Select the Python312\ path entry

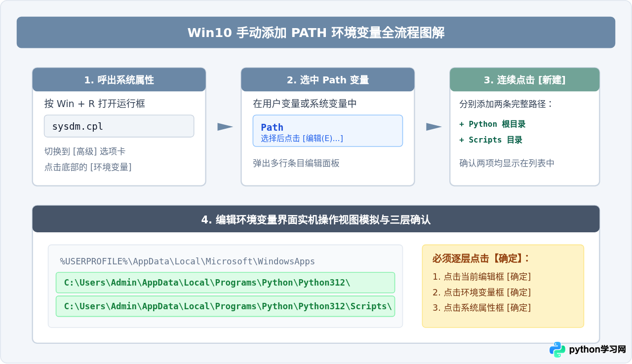coord(225,283)
